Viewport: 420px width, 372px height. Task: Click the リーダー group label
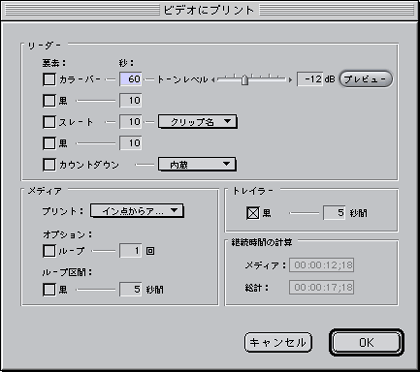(44, 46)
